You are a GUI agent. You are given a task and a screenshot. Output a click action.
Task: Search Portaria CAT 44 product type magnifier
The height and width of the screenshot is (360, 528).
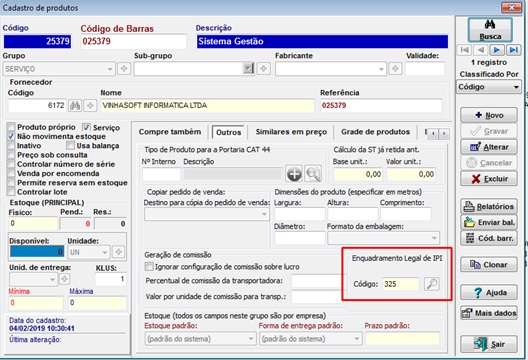[313, 174]
